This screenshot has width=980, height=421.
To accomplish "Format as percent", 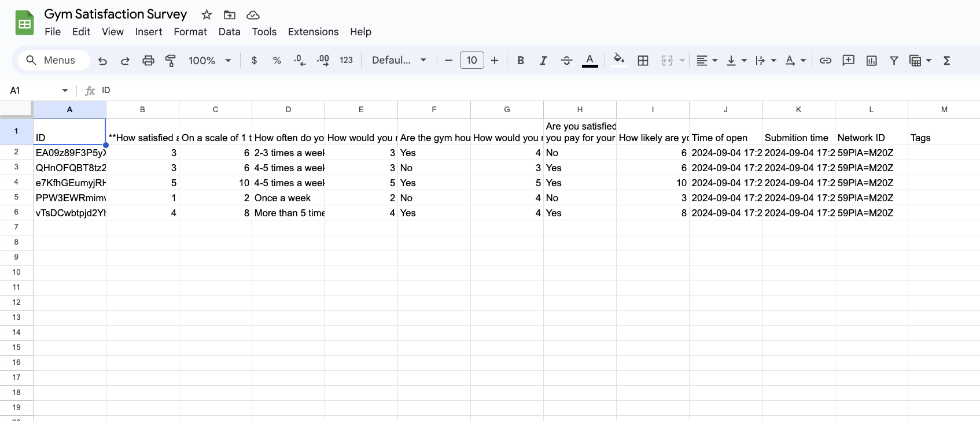I will pos(277,60).
